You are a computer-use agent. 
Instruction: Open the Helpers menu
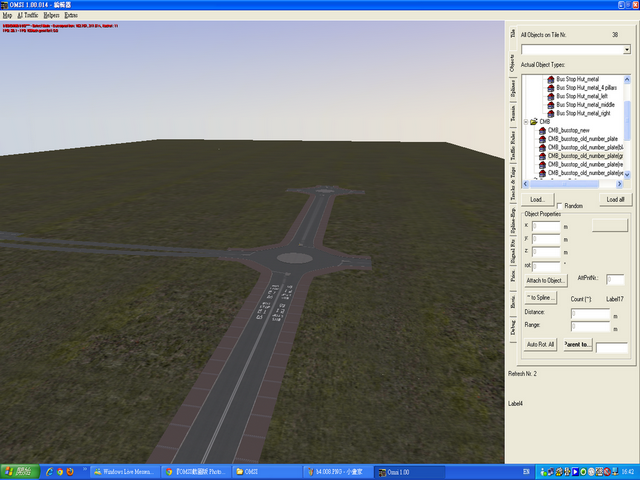51,15
